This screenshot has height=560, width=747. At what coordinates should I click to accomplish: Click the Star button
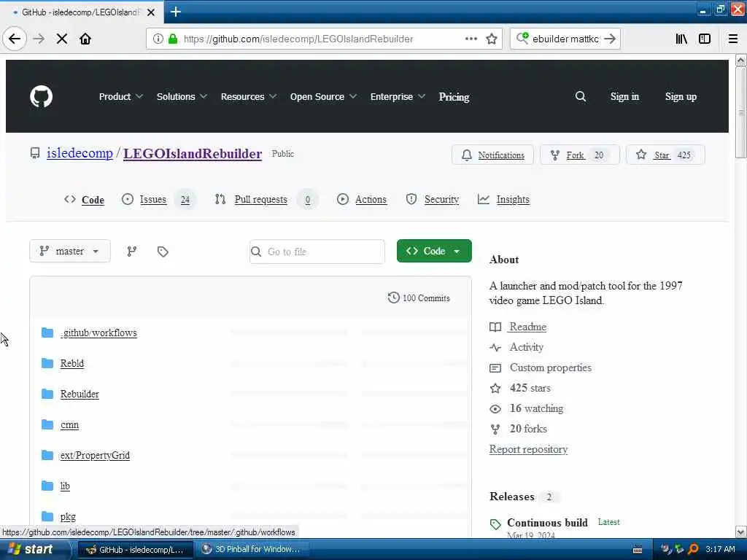click(665, 155)
